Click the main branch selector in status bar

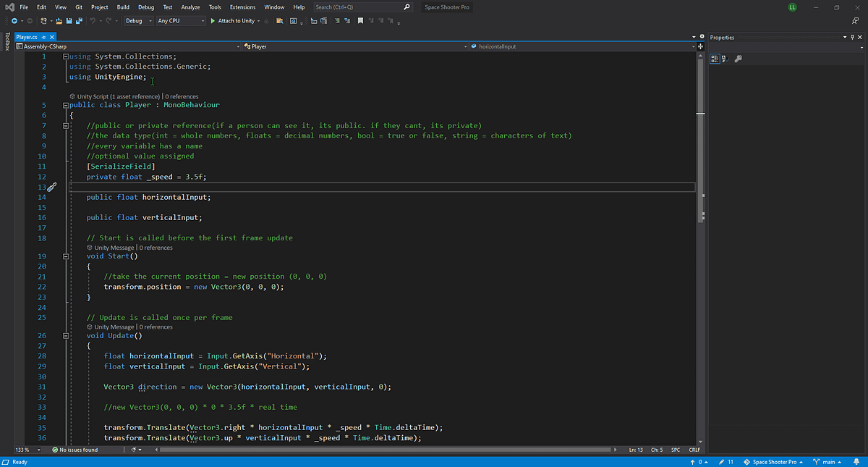(827, 461)
